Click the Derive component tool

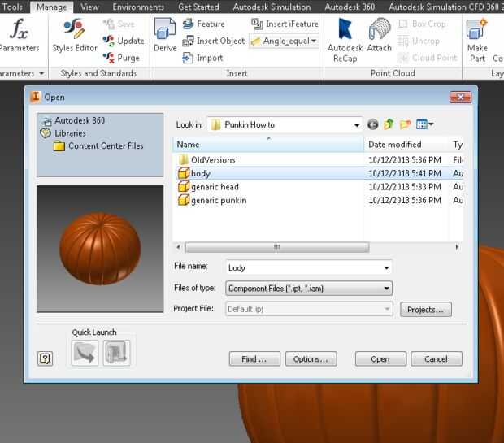pyautogui.click(x=165, y=34)
